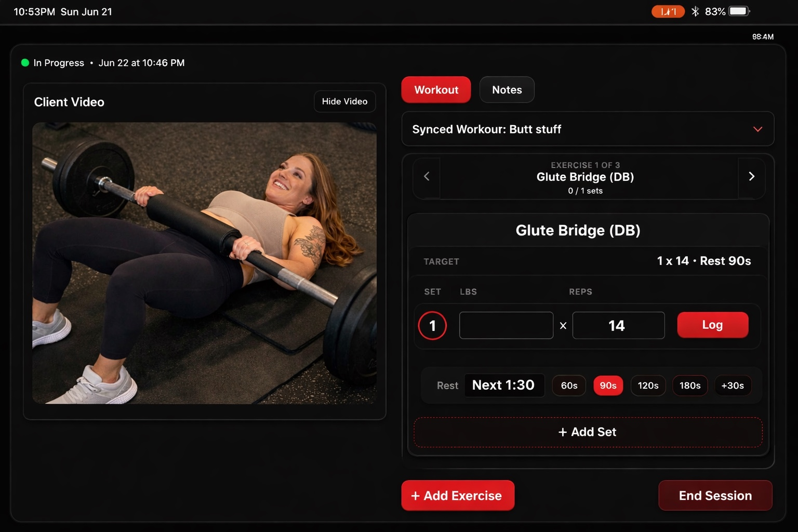The width and height of the screenshot is (798, 532).
Task: Tap the target '1 x 14 · Rest 90s' text
Action: (704, 261)
